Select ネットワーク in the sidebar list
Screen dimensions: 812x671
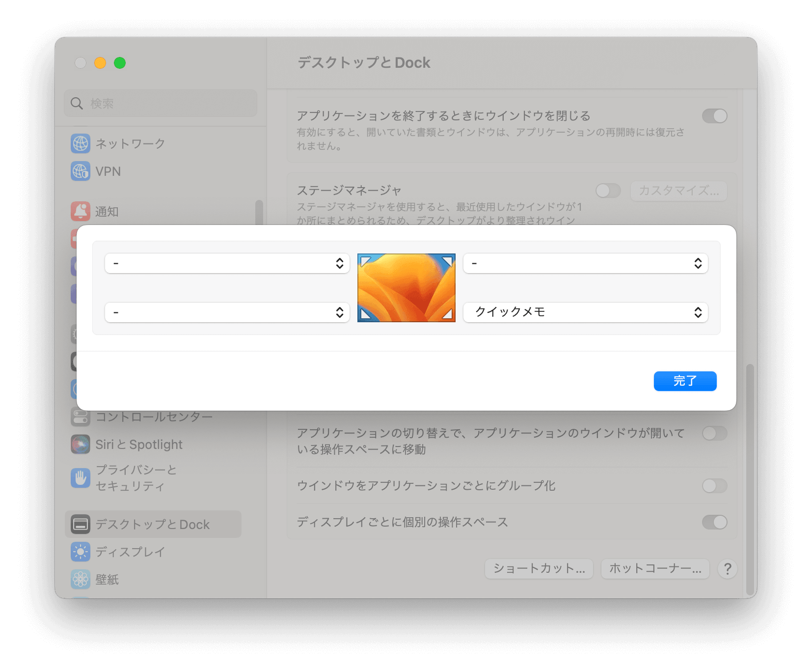click(x=130, y=143)
